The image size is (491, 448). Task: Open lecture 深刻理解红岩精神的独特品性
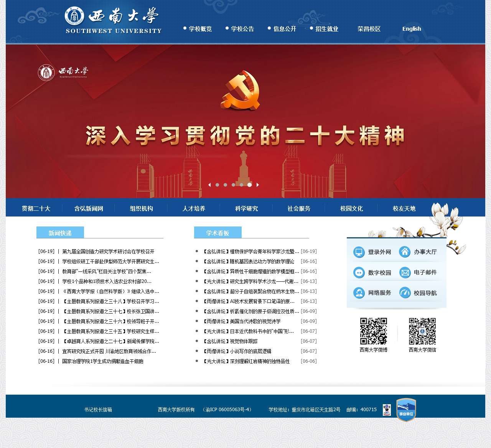[246, 361]
